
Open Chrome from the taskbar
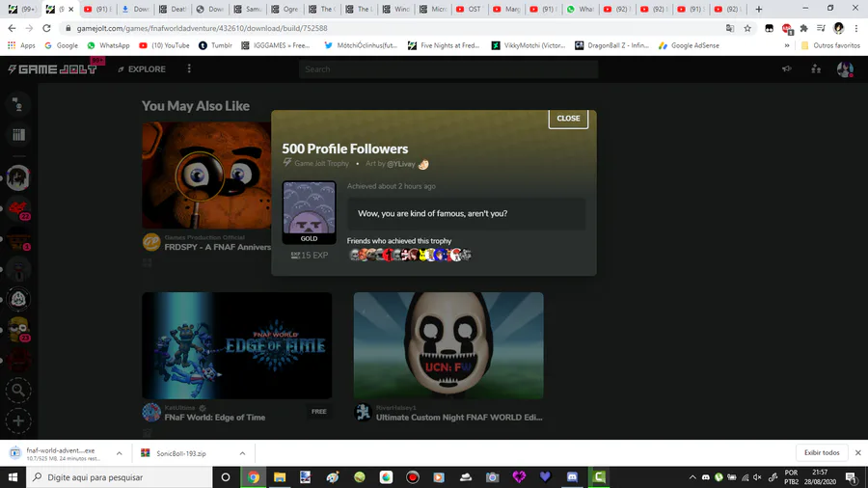[253, 477]
